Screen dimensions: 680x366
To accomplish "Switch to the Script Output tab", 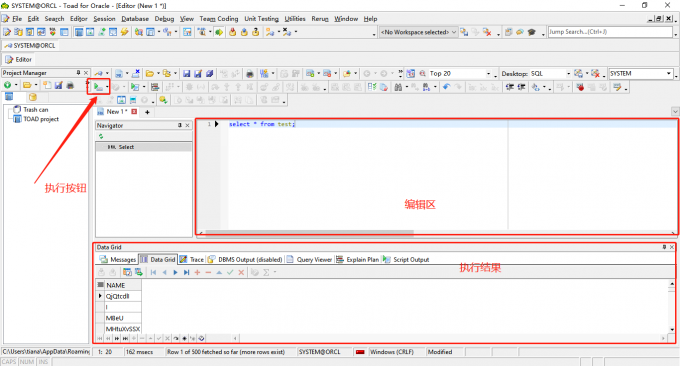I will [x=406, y=259].
